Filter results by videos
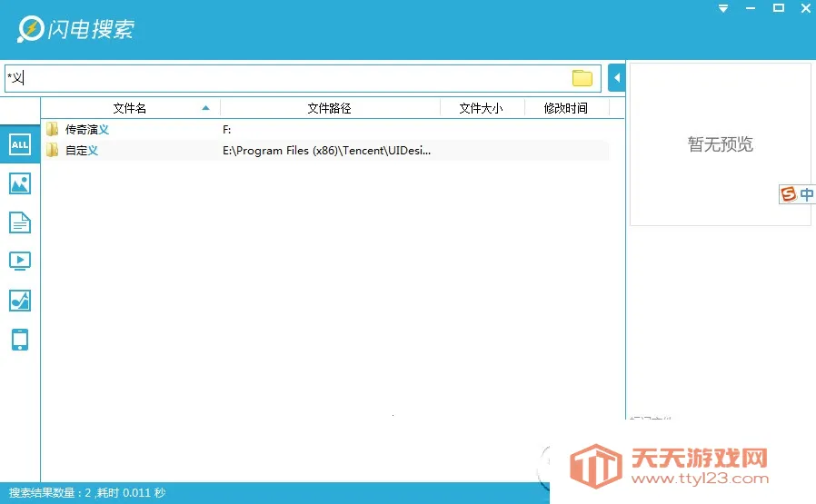The width and height of the screenshot is (816, 504). (20, 262)
